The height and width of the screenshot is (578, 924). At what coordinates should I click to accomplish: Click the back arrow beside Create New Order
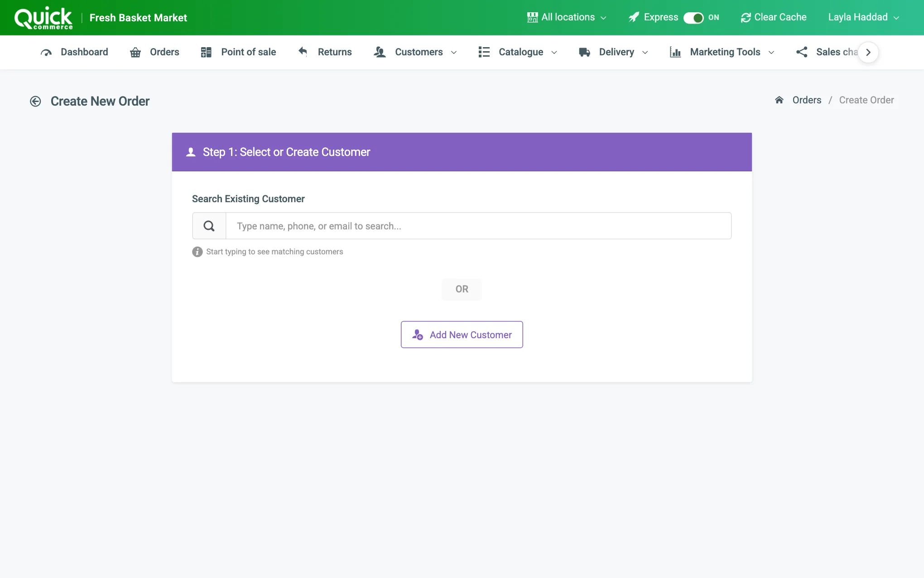coord(35,101)
